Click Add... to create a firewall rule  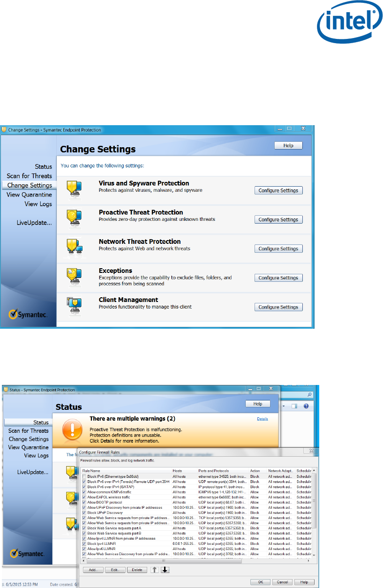click(x=93, y=570)
